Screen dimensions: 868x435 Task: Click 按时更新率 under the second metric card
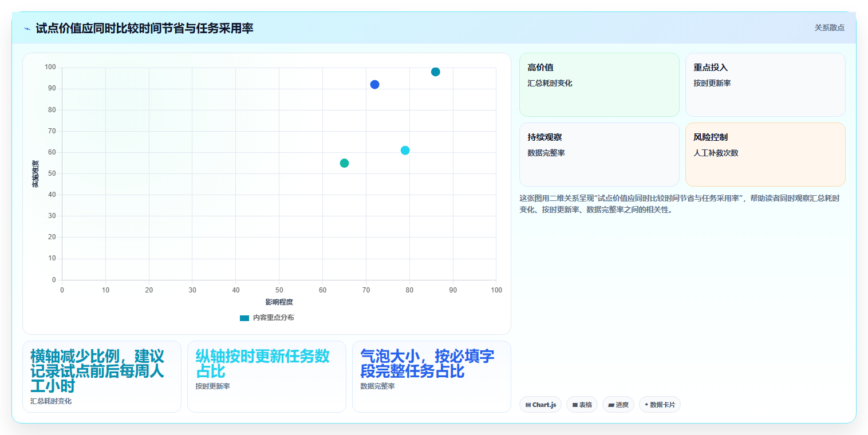coord(212,386)
